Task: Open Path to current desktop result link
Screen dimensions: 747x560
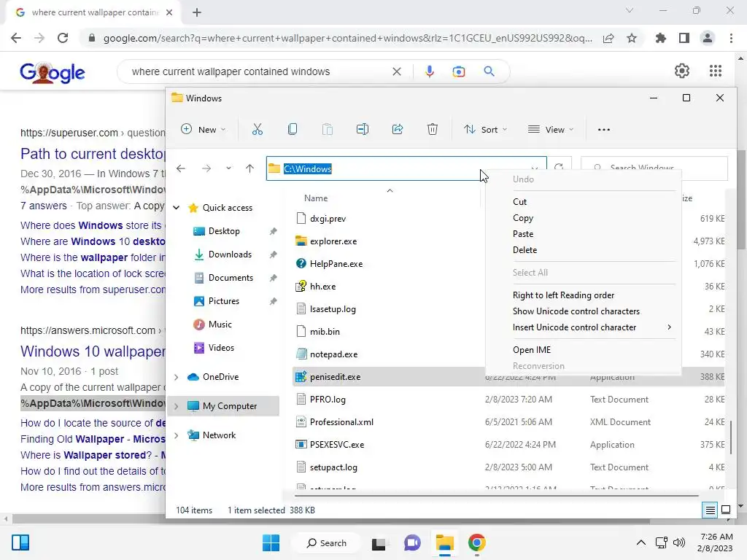Action: pos(93,154)
